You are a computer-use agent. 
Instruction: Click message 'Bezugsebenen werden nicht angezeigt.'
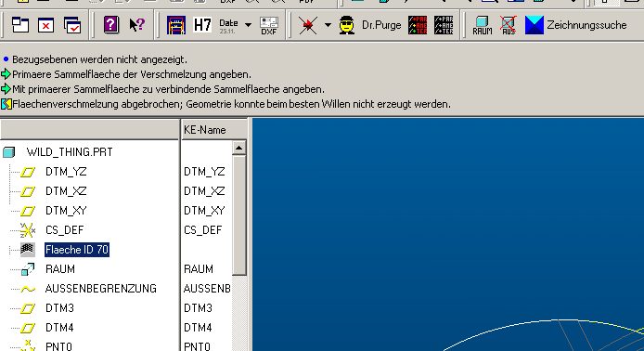tap(99, 59)
